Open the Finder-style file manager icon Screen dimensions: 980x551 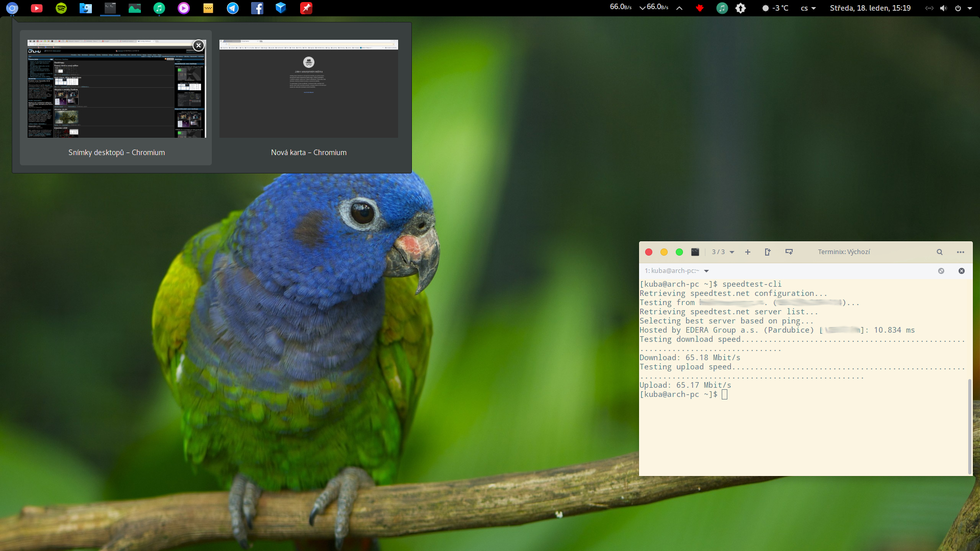click(x=86, y=8)
